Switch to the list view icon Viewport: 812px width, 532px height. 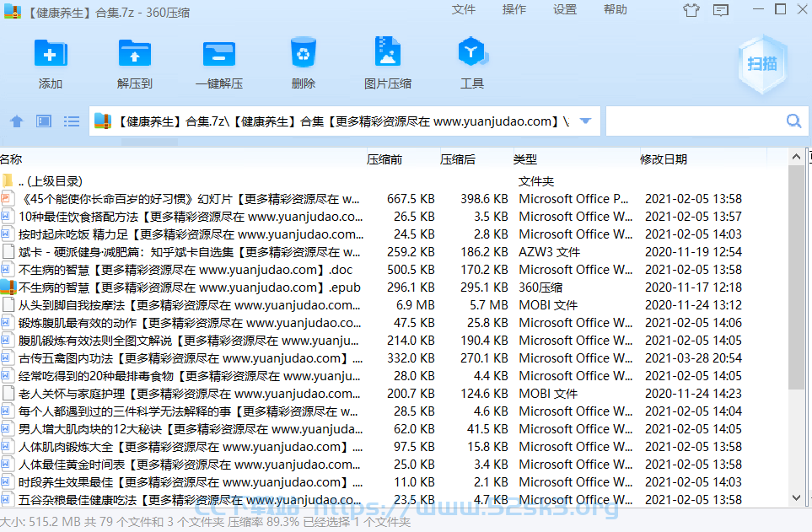pyautogui.click(x=72, y=121)
